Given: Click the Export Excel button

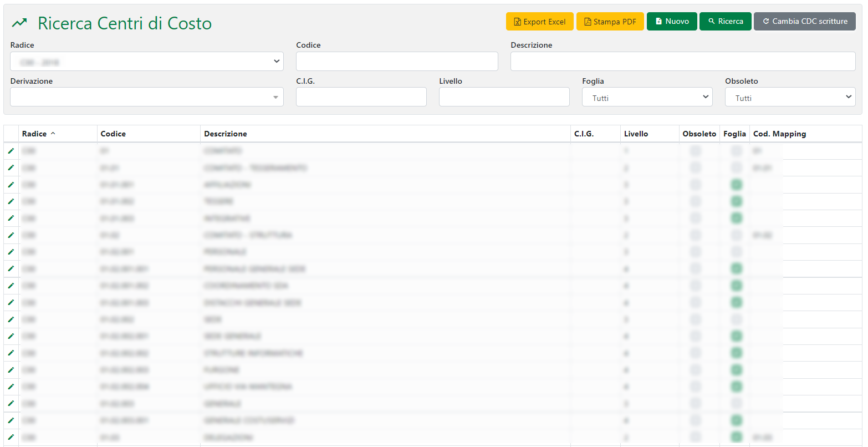Looking at the screenshot, I should [539, 22].
